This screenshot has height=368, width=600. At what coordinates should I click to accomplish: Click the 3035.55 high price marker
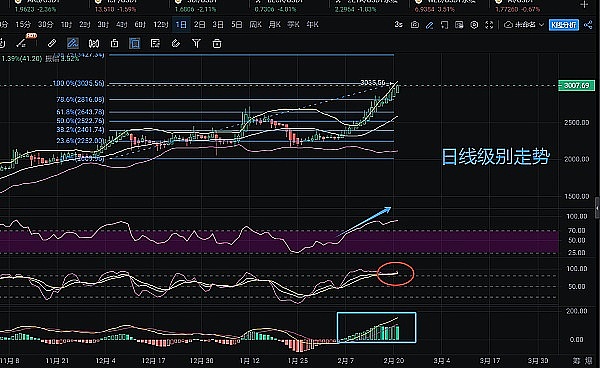click(x=373, y=83)
